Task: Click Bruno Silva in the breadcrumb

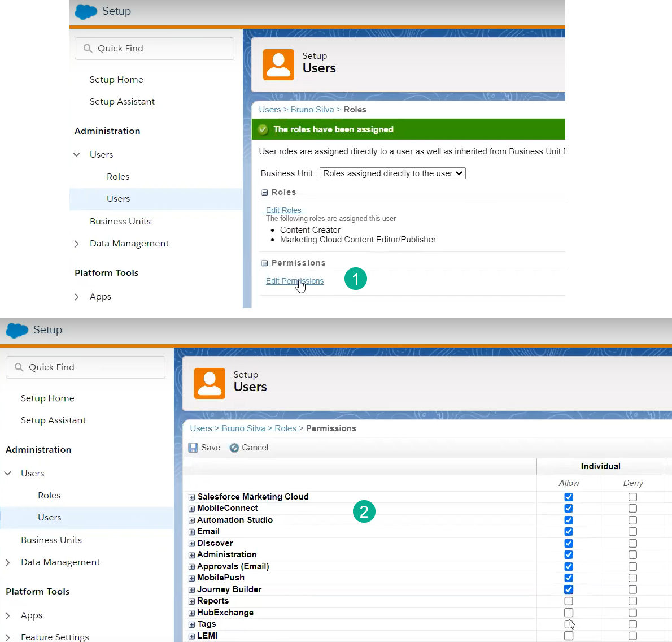Action: (243, 428)
